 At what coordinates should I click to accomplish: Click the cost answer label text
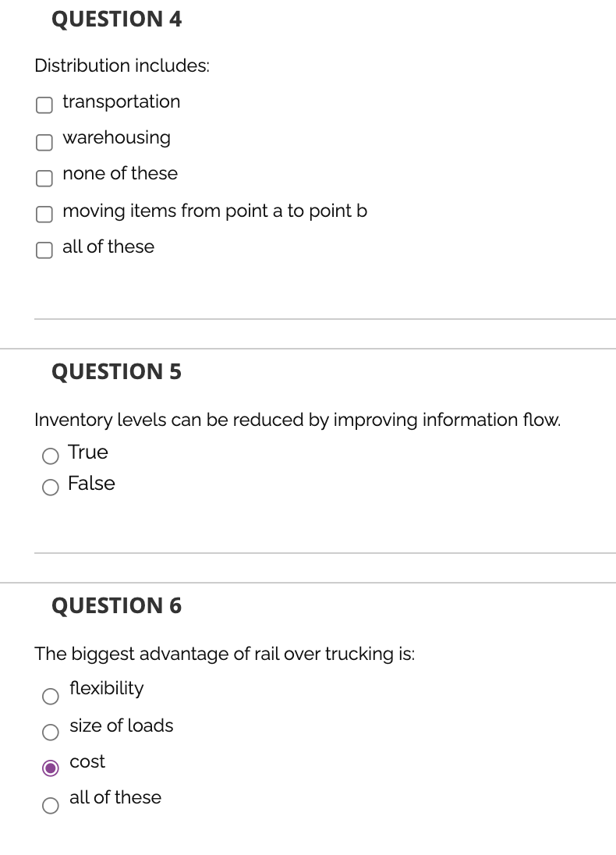87,762
